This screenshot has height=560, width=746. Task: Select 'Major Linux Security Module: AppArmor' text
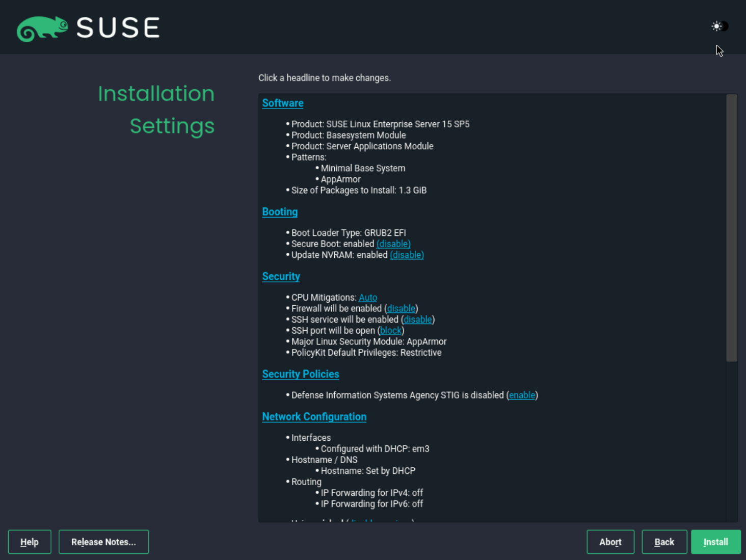coord(369,341)
